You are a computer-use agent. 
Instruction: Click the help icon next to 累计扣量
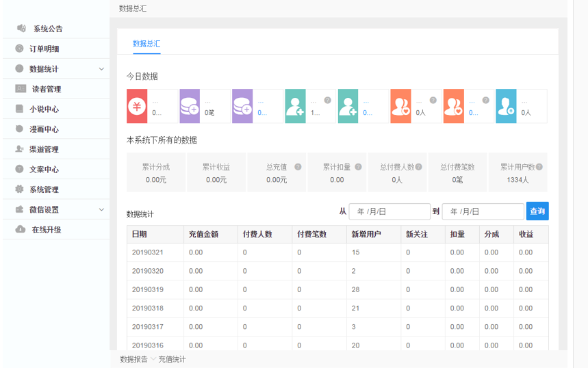(358, 166)
